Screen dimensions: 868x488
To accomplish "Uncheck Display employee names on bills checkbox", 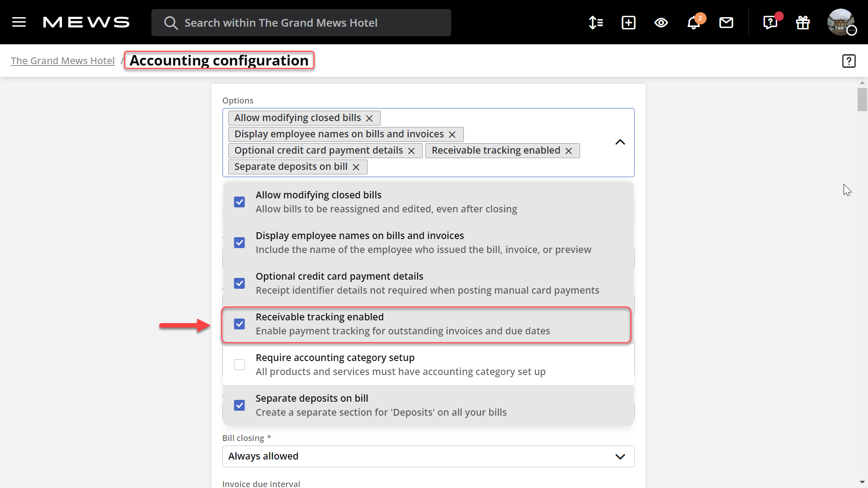I will tap(239, 243).
